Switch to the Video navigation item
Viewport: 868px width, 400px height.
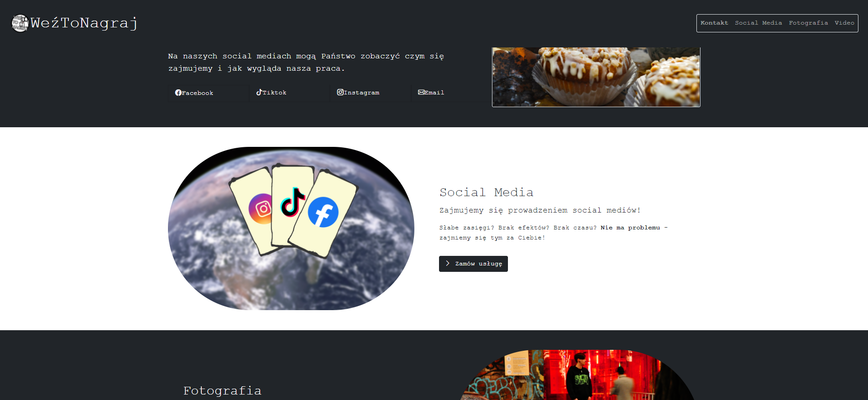[844, 23]
